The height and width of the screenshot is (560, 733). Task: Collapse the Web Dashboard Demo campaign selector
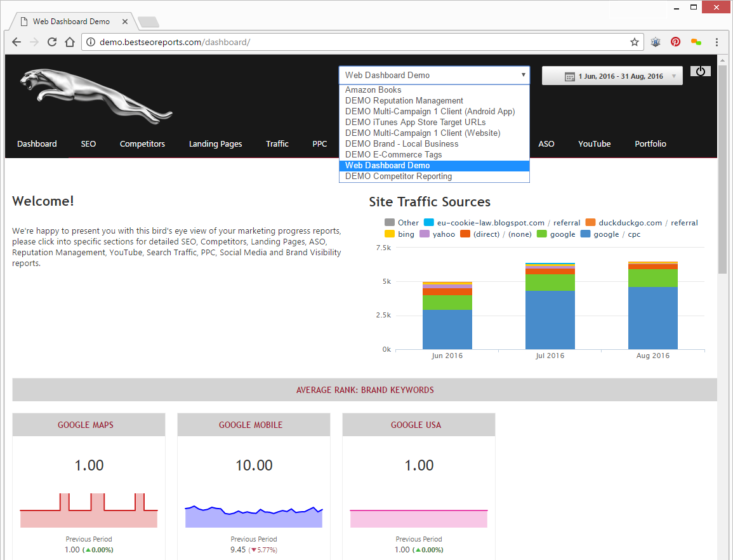click(434, 75)
